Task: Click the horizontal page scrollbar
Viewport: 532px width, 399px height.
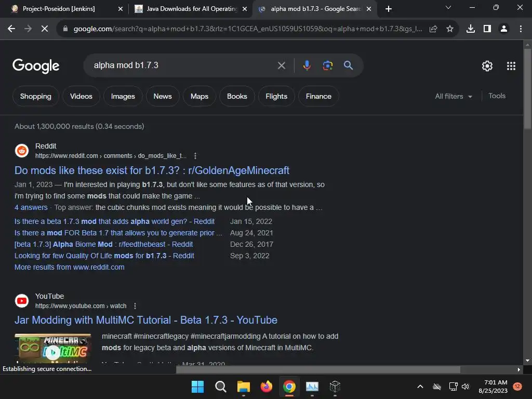Action: tap(318, 369)
